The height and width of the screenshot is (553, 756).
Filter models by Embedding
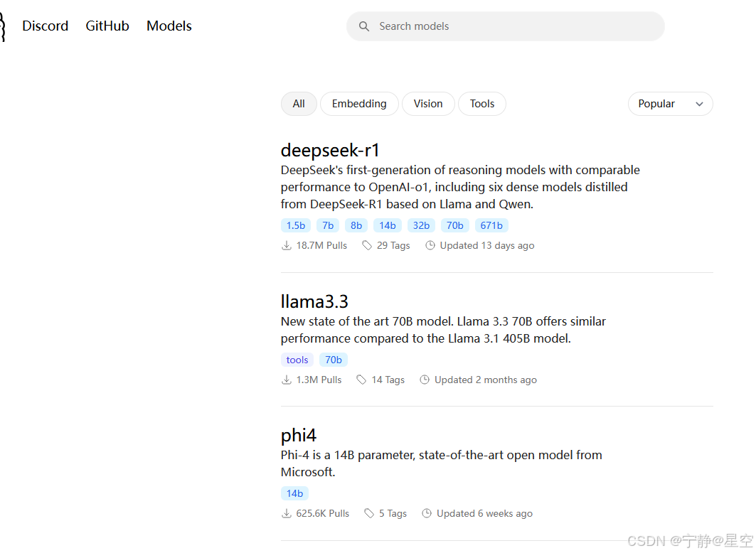click(359, 104)
